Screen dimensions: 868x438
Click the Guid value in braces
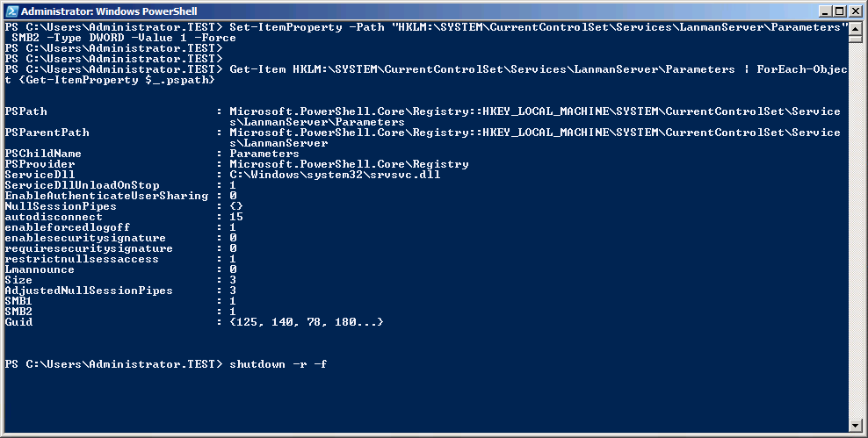pos(307,322)
